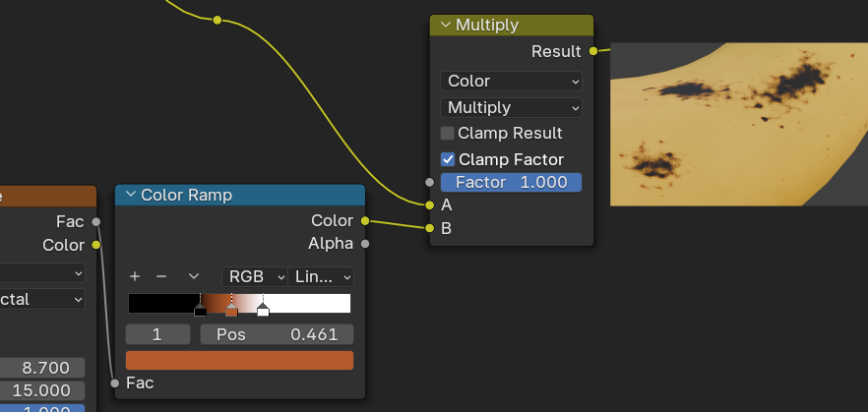Collapse the Multiply node

click(445, 26)
